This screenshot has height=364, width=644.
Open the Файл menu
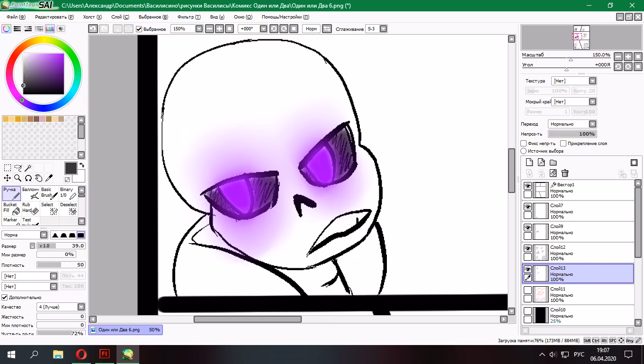coord(16,17)
